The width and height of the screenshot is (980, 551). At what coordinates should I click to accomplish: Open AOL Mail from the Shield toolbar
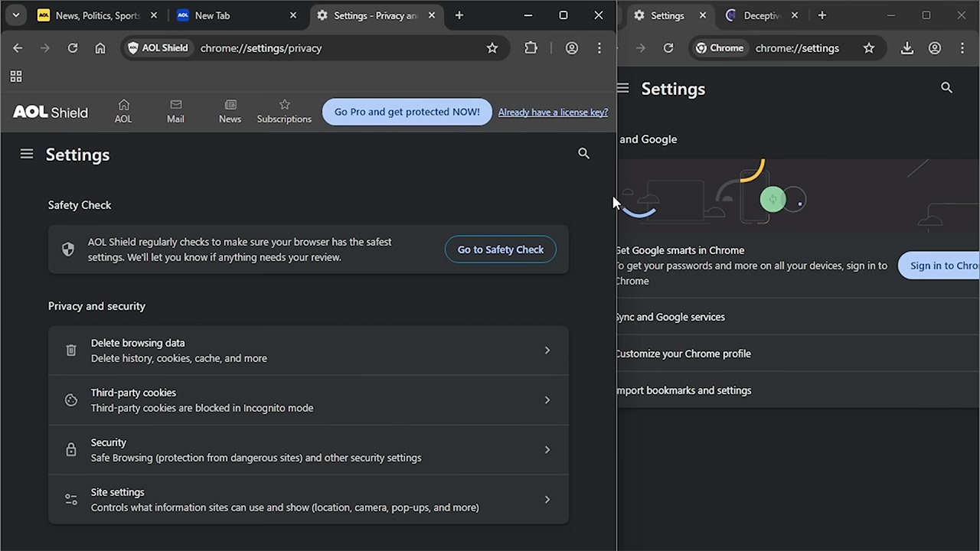point(175,111)
